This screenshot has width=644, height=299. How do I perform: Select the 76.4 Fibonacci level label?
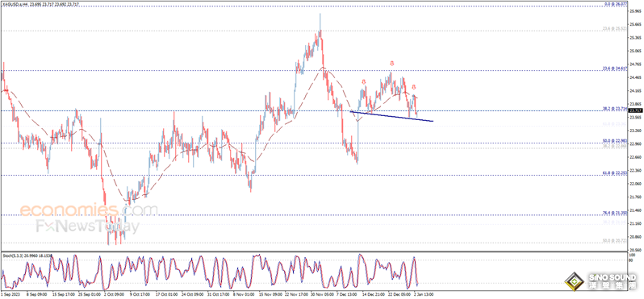point(615,213)
